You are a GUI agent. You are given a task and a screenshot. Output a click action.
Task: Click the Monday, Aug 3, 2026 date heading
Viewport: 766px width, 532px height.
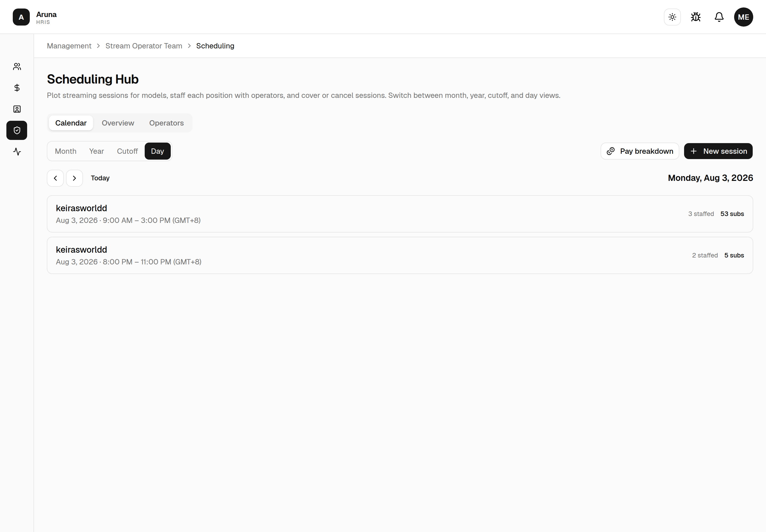[710, 178]
